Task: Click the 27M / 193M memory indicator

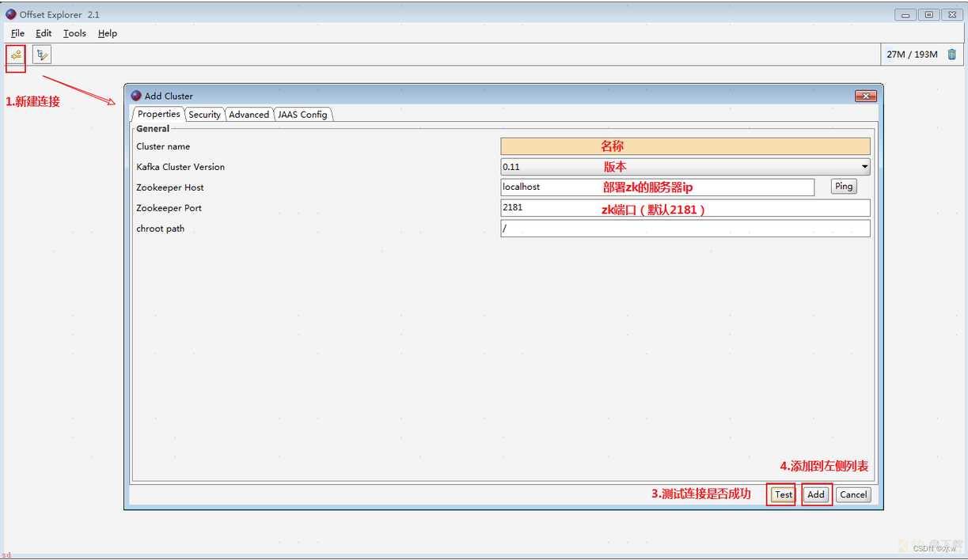Action: (912, 55)
